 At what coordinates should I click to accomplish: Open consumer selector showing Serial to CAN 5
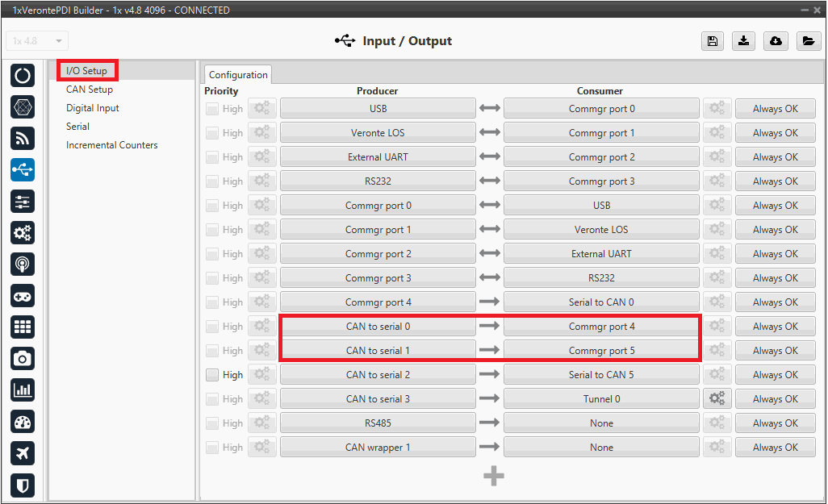pos(601,375)
